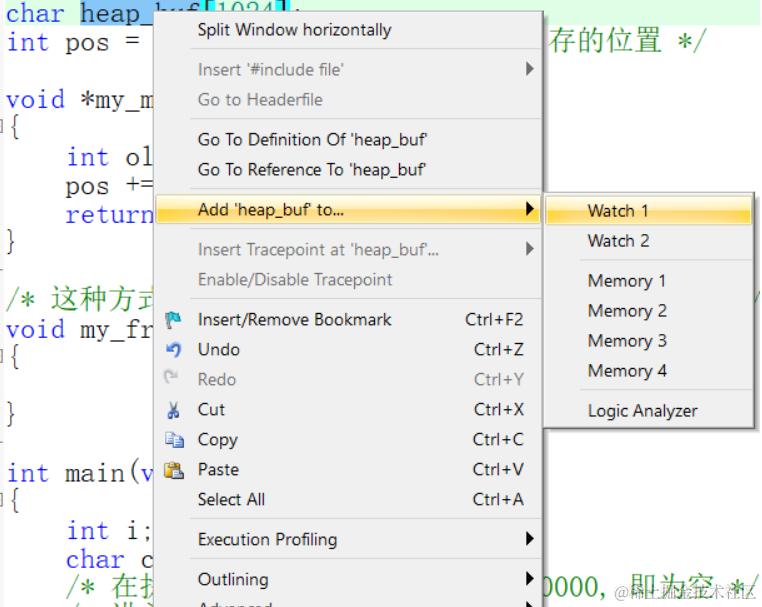Click the 'void *my_m' function declaration

pyautogui.click(x=80, y=100)
